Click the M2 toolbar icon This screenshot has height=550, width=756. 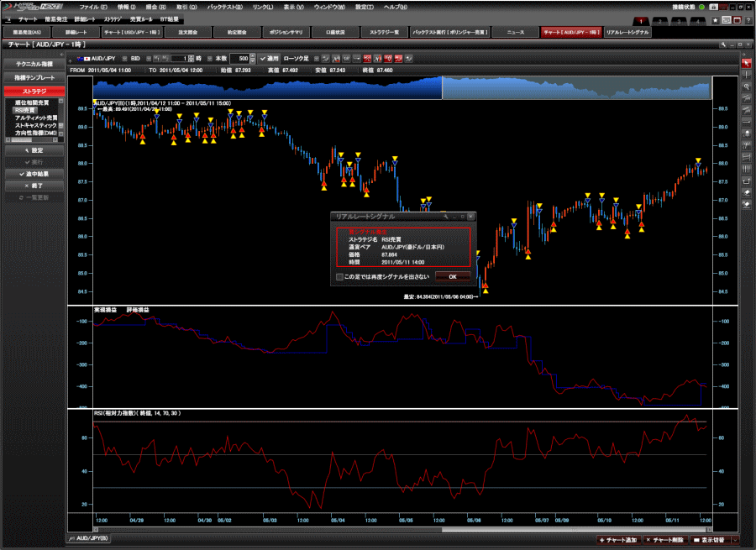tap(165, 58)
